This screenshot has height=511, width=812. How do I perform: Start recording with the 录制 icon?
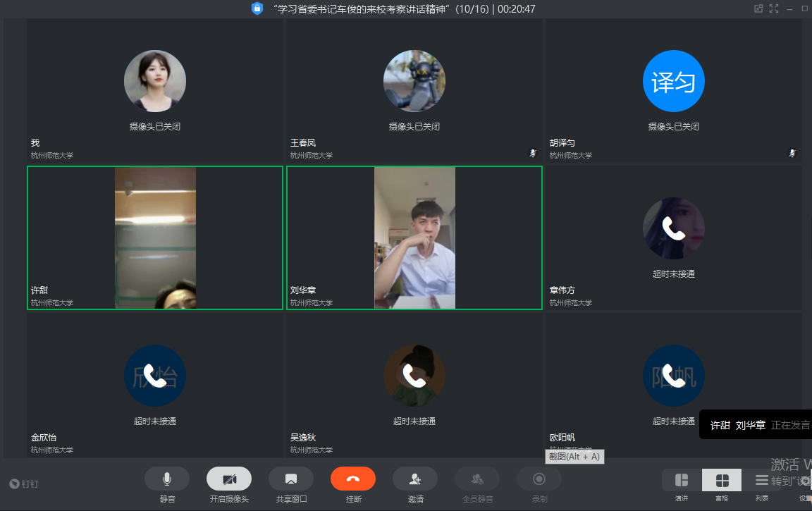pos(539,479)
